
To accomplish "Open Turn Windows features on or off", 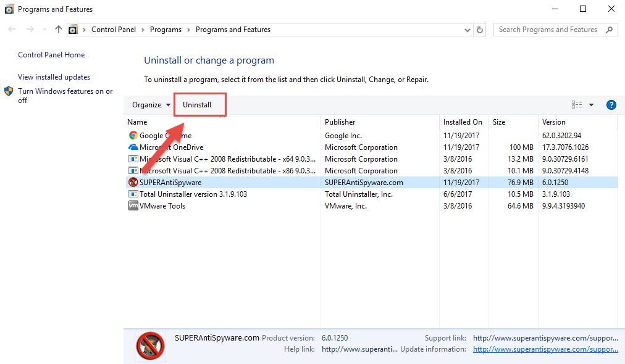I will (x=65, y=96).
